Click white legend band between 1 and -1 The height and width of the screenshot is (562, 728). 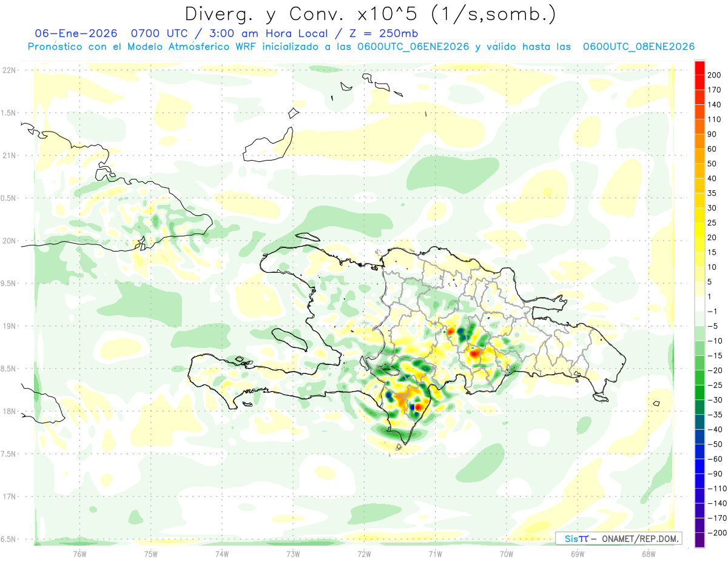700,303
